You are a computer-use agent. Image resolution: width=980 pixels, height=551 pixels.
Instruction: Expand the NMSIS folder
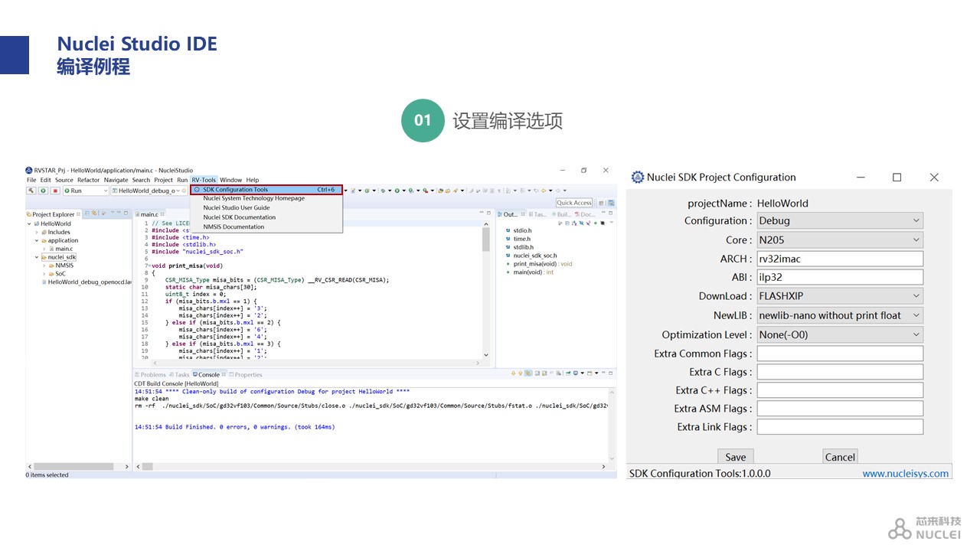tap(44, 266)
